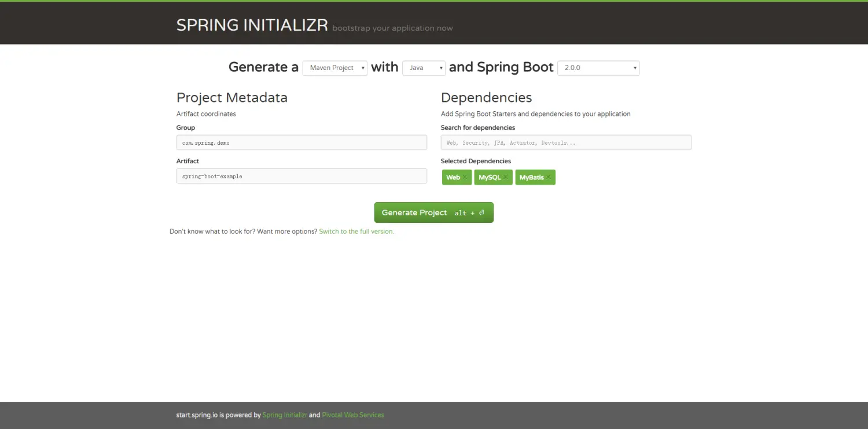The height and width of the screenshot is (429, 868).
Task: Click the SPRING INITIALIZR header title
Action: click(252, 25)
